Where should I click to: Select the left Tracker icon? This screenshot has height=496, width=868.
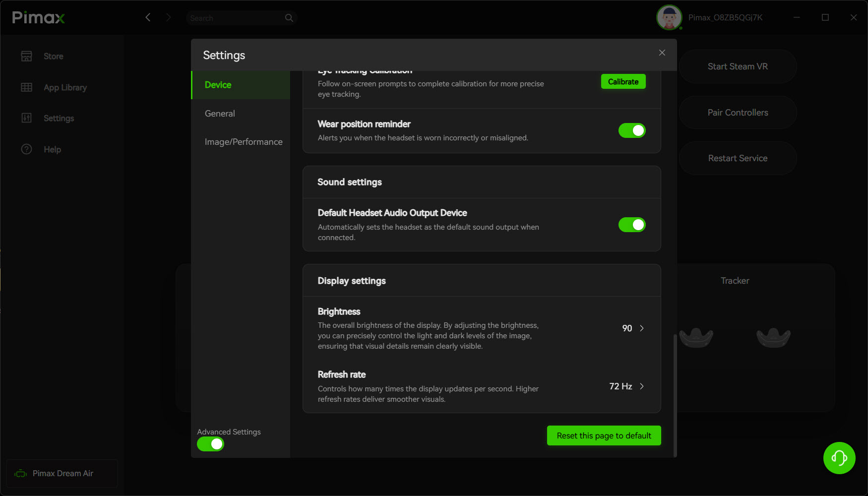point(696,337)
